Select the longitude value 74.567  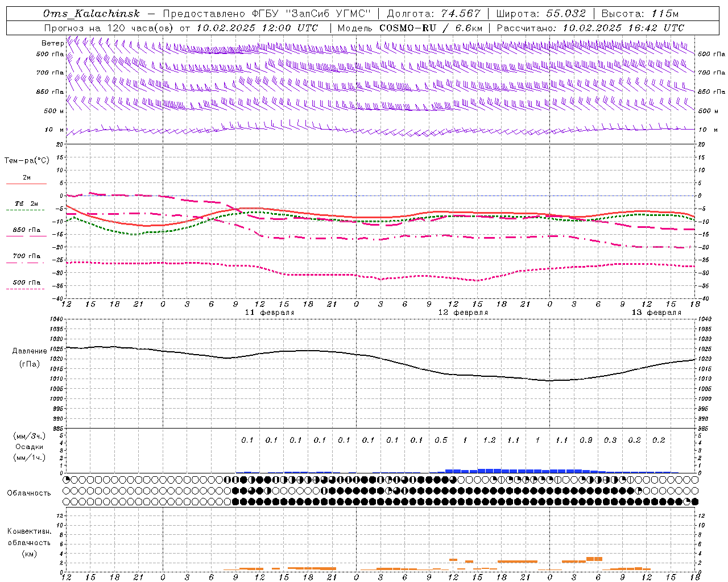tap(461, 14)
